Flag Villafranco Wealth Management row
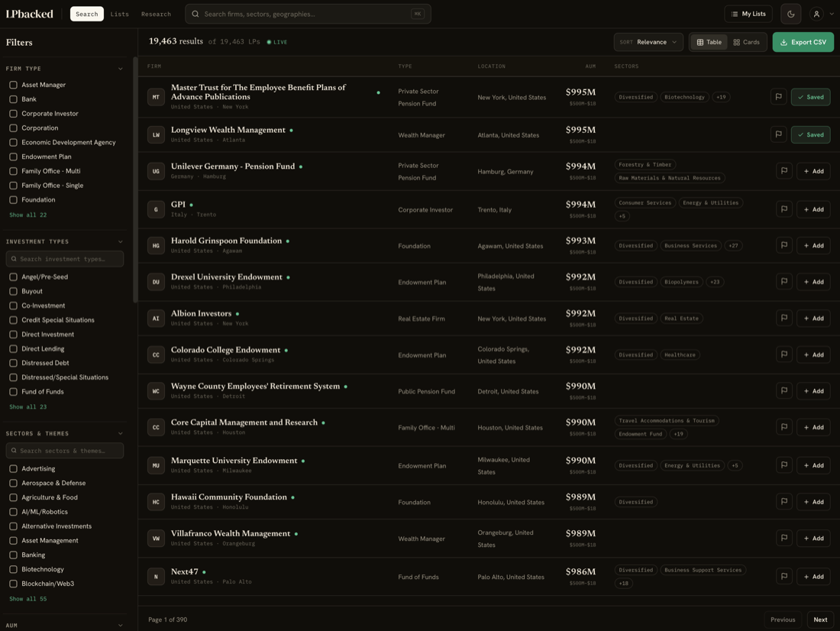This screenshot has height=631, width=840. 783,538
